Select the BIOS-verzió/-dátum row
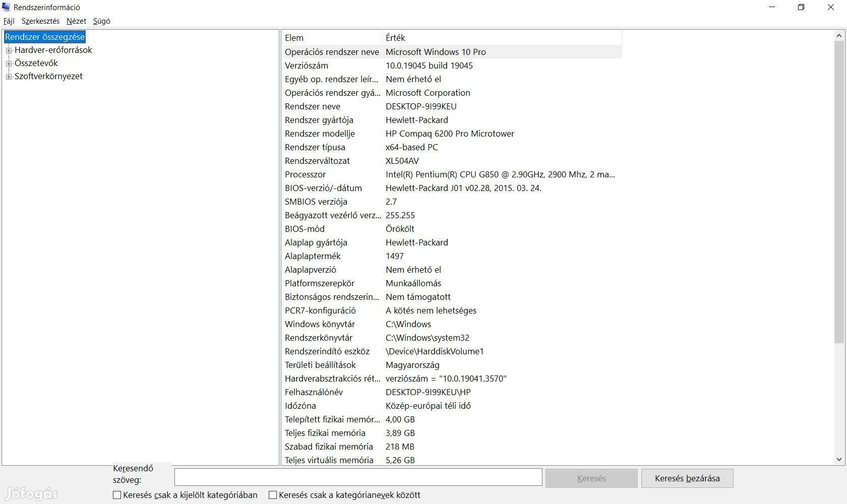Screen dimensions: 847x504 452,188
